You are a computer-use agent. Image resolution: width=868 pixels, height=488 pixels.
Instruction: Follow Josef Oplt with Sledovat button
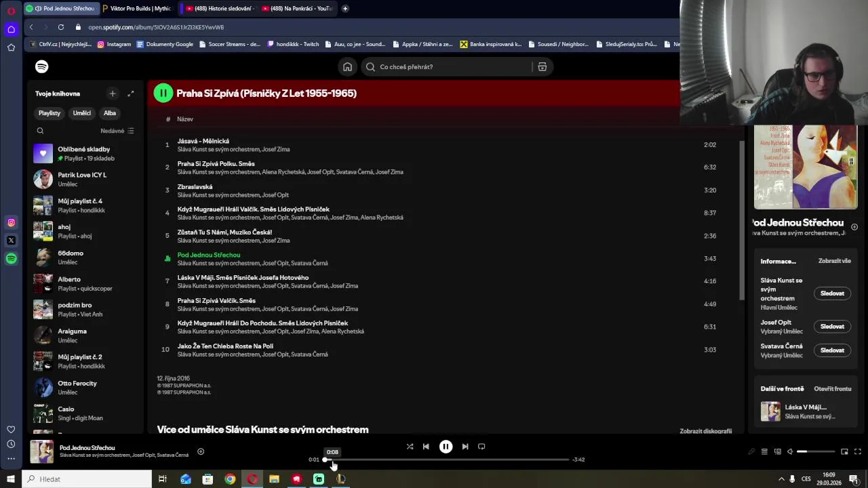(x=832, y=327)
